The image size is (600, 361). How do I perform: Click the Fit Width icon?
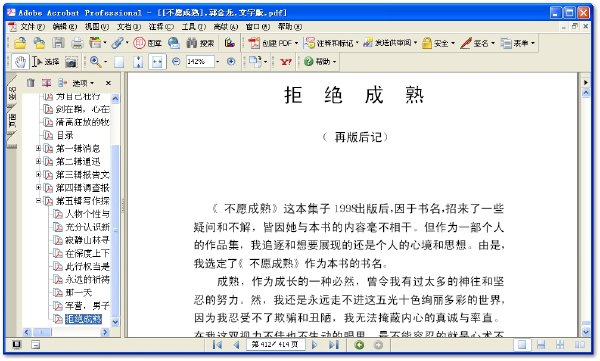157,62
